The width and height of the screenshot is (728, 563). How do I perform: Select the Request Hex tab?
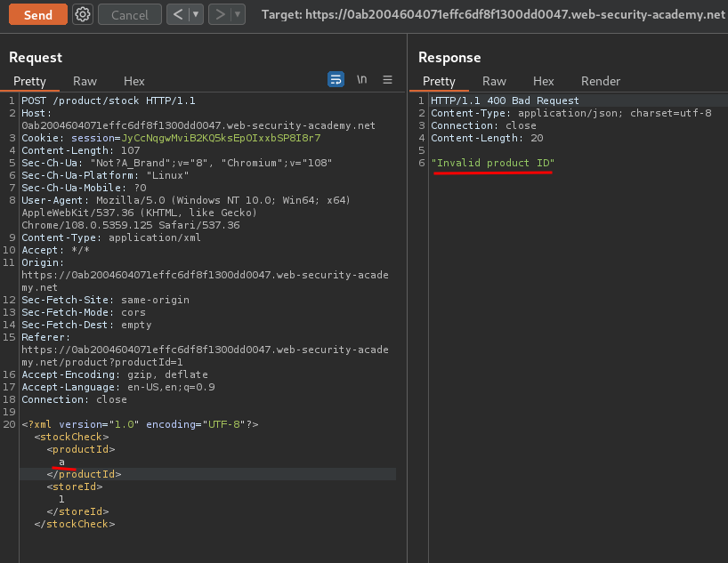(x=134, y=81)
